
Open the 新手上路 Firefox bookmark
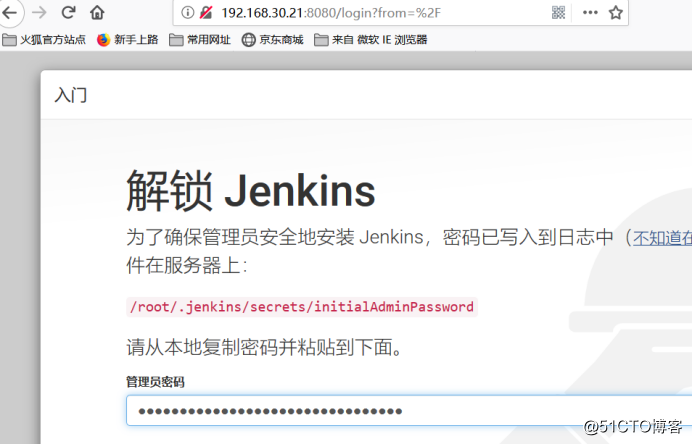point(128,40)
